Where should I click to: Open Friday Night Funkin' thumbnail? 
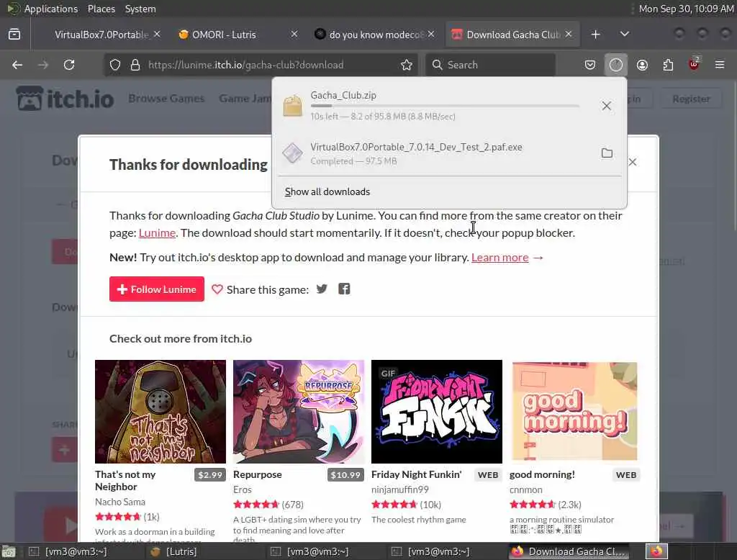(x=437, y=412)
